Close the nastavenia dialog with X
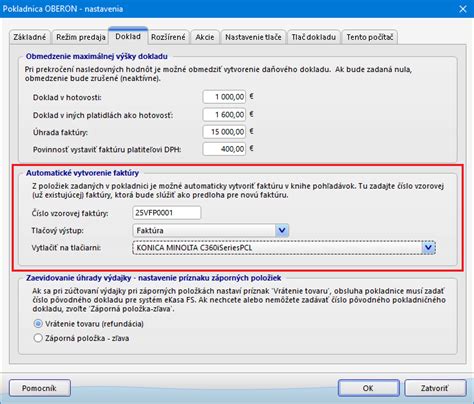Screen dimensions: 474x404 click(463, 9)
